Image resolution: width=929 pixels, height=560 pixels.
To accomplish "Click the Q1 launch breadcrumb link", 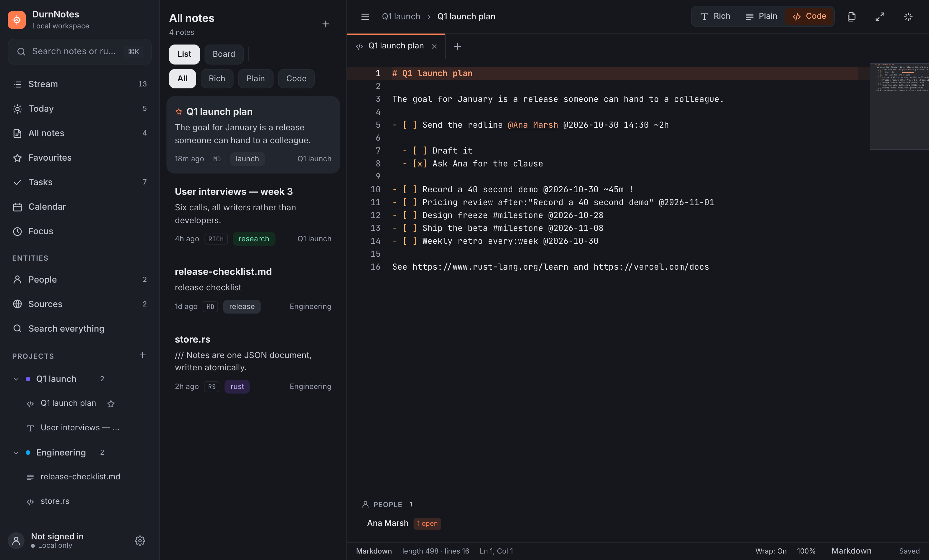I will [x=401, y=16].
